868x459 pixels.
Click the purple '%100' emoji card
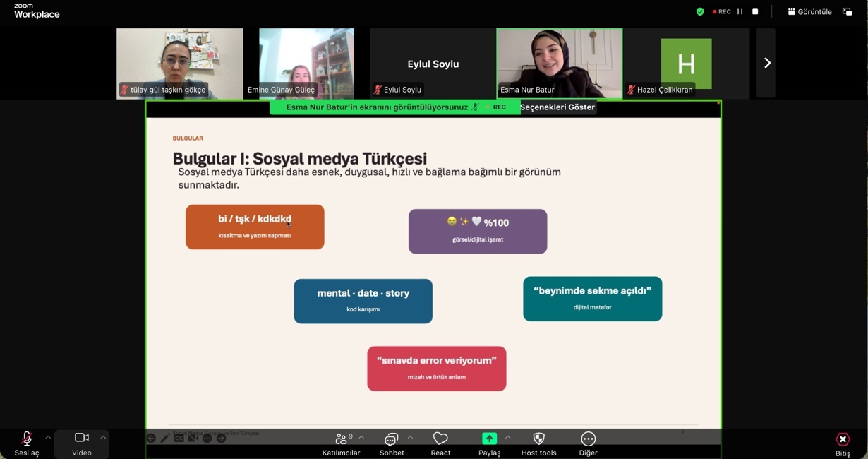click(x=478, y=231)
